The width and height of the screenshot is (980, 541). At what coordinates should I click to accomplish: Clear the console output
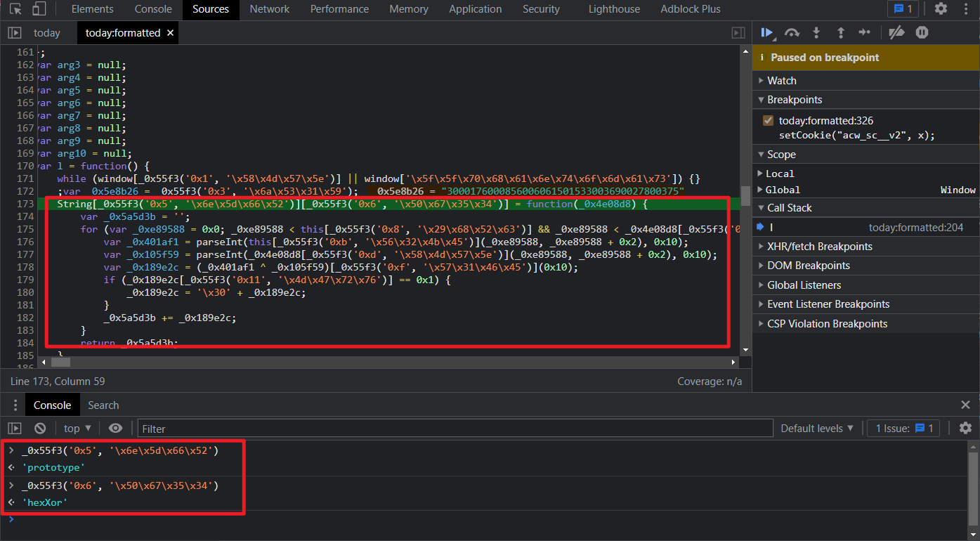40,428
